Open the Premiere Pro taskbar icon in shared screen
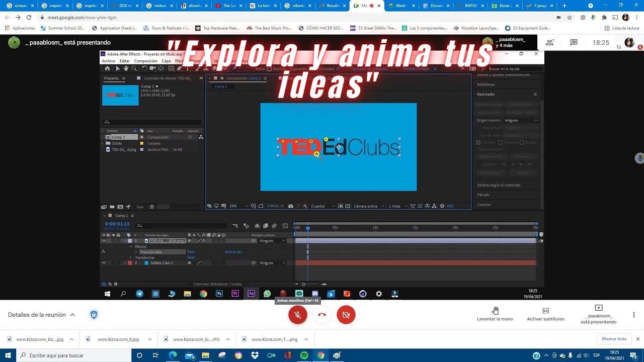Screen dimensions: 644x362 pos(235,294)
